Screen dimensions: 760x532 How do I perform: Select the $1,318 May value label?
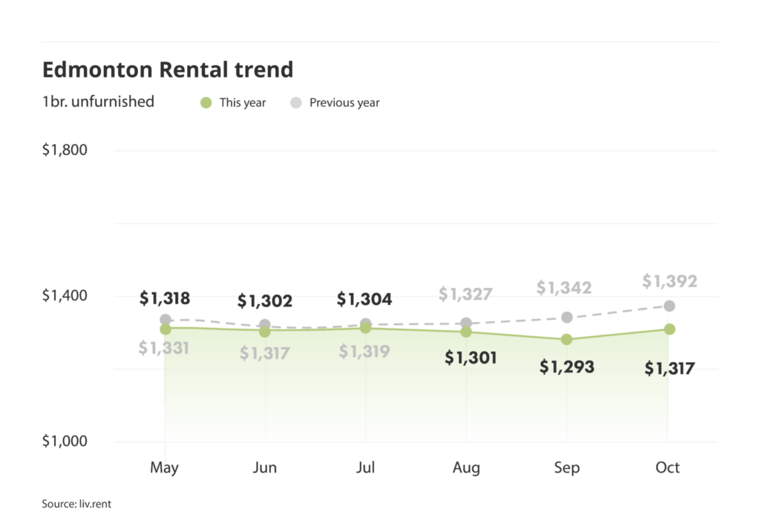click(x=165, y=299)
